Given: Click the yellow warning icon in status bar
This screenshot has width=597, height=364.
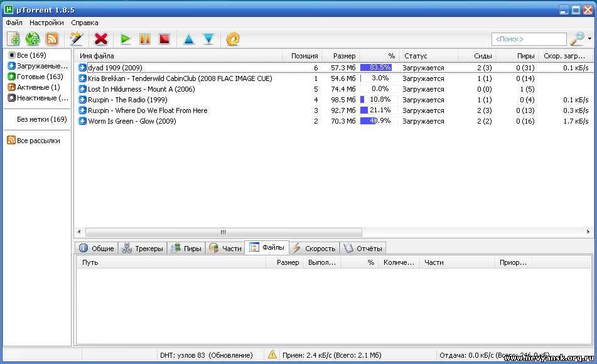Looking at the screenshot, I should click(272, 355).
